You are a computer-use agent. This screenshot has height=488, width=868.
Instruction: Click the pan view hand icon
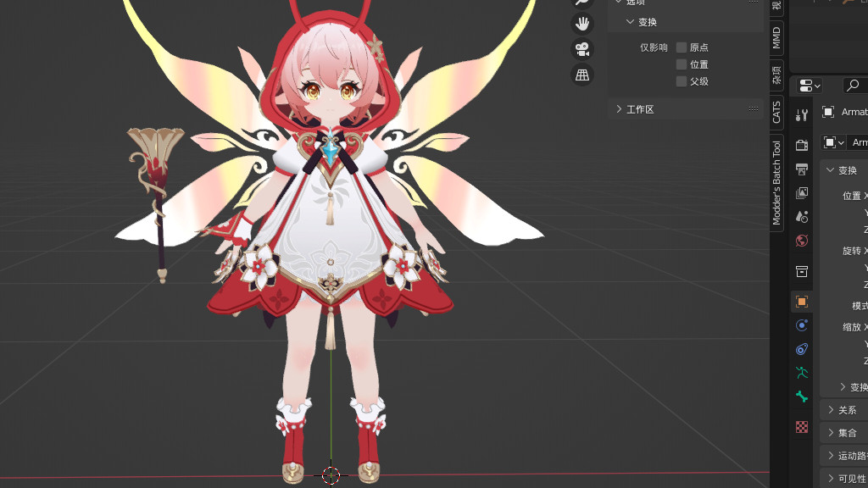coord(582,24)
